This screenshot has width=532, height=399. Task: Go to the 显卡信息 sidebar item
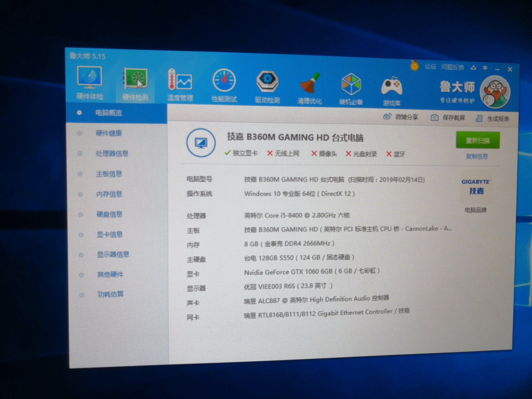[x=110, y=234]
